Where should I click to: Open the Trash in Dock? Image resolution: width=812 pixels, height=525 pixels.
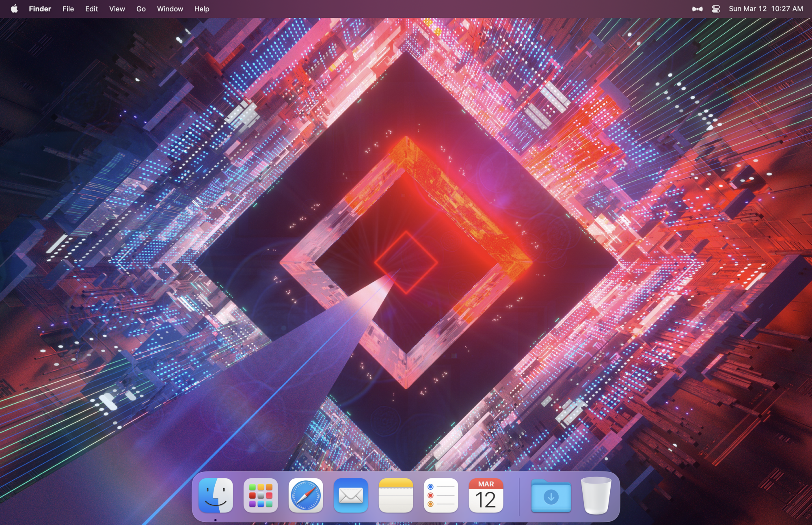point(596,495)
